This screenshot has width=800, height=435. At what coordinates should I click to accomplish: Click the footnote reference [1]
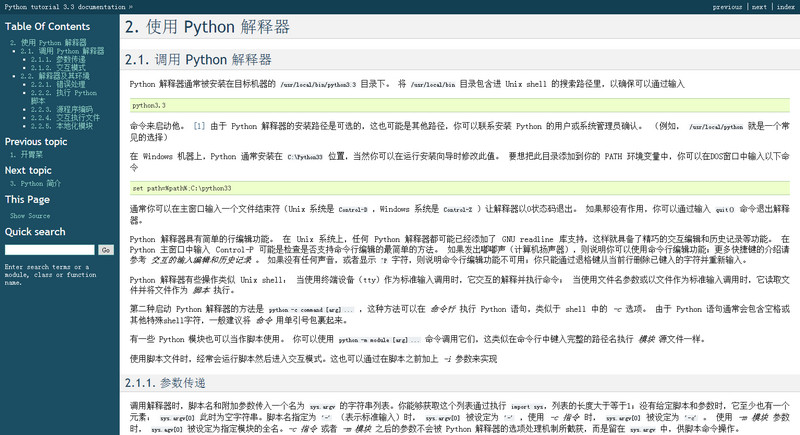point(199,126)
